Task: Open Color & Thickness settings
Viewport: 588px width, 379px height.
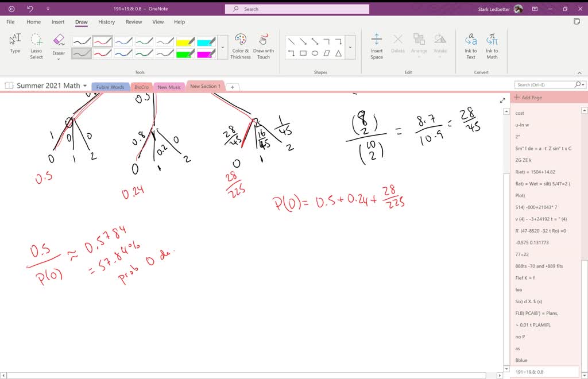Action: pyautogui.click(x=241, y=46)
